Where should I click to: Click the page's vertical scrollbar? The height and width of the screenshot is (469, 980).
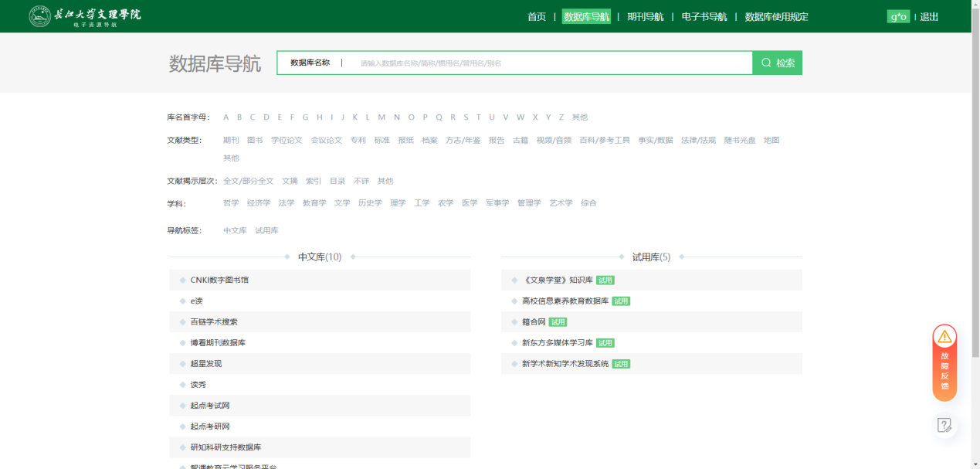click(x=975, y=232)
